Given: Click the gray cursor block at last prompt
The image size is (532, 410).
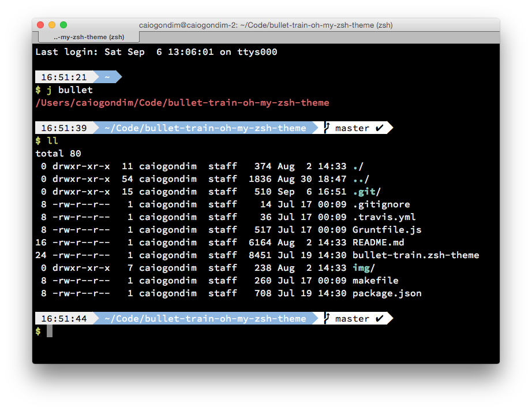Looking at the screenshot, I should coord(50,331).
